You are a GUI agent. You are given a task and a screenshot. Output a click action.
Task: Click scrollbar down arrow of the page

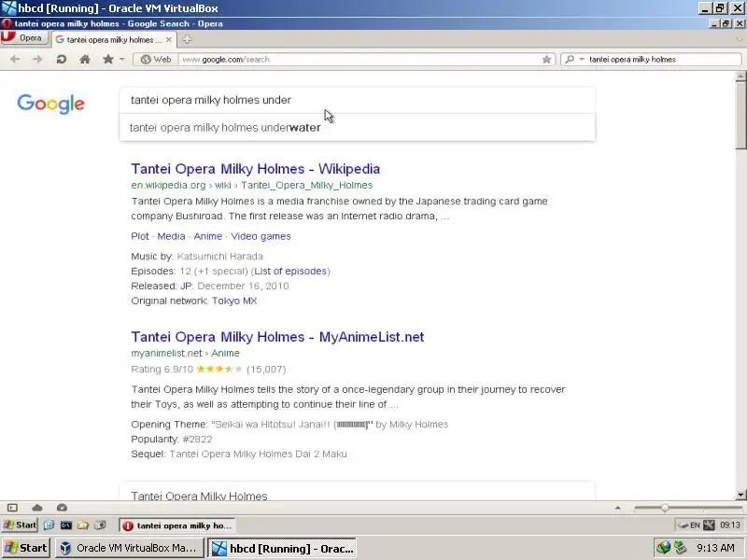pyautogui.click(x=740, y=495)
